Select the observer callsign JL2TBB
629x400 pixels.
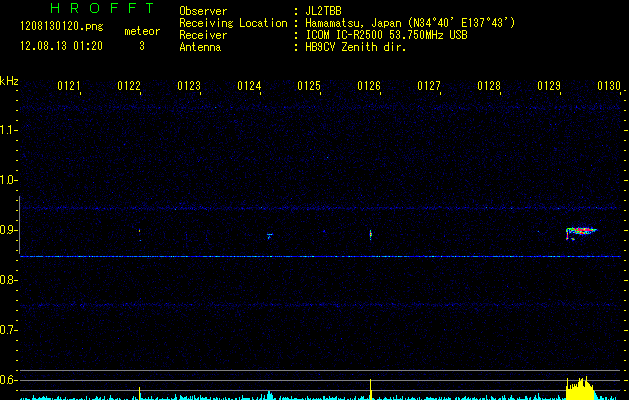click(326, 11)
